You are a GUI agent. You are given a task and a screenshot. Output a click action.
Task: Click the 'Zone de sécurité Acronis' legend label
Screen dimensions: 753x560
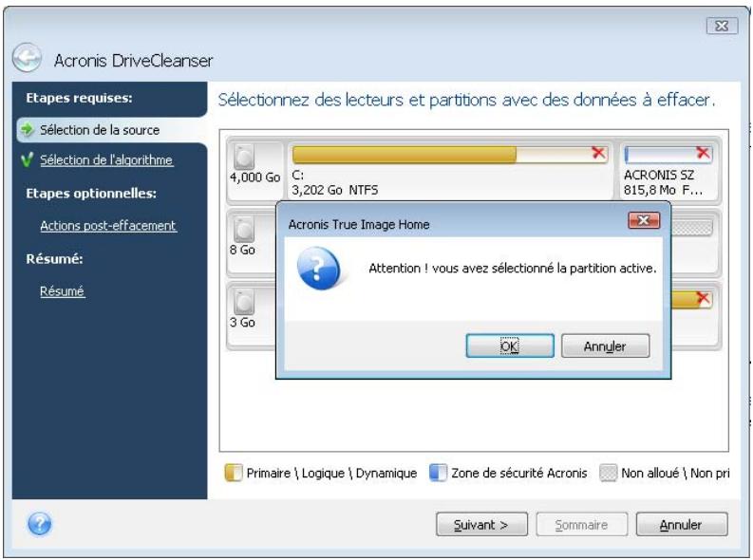[x=519, y=473]
